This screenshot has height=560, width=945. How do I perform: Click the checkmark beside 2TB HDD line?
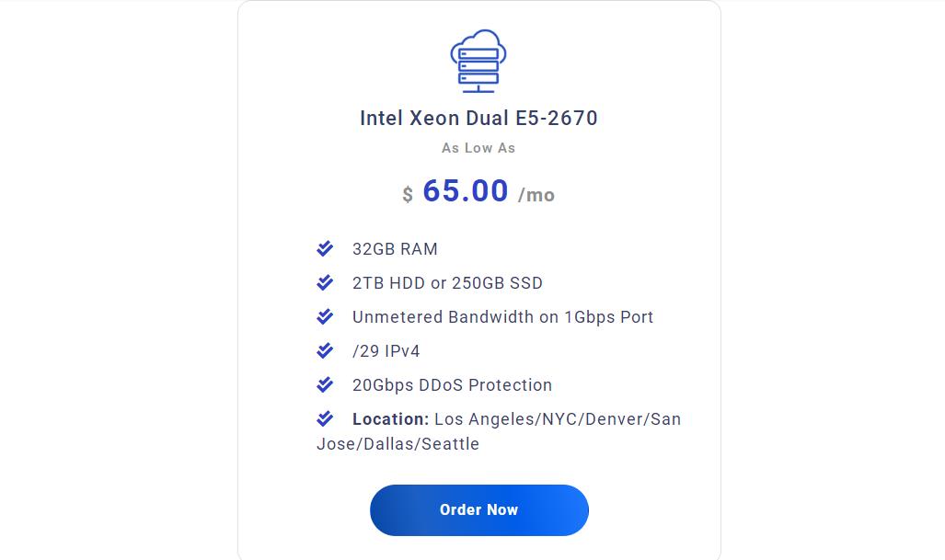point(325,281)
